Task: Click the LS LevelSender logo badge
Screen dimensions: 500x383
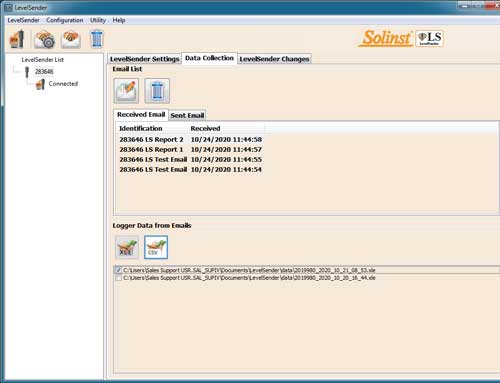Action: click(x=430, y=38)
